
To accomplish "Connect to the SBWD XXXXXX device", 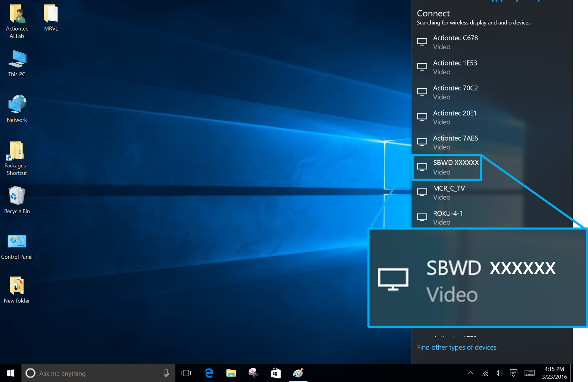I will click(x=447, y=167).
